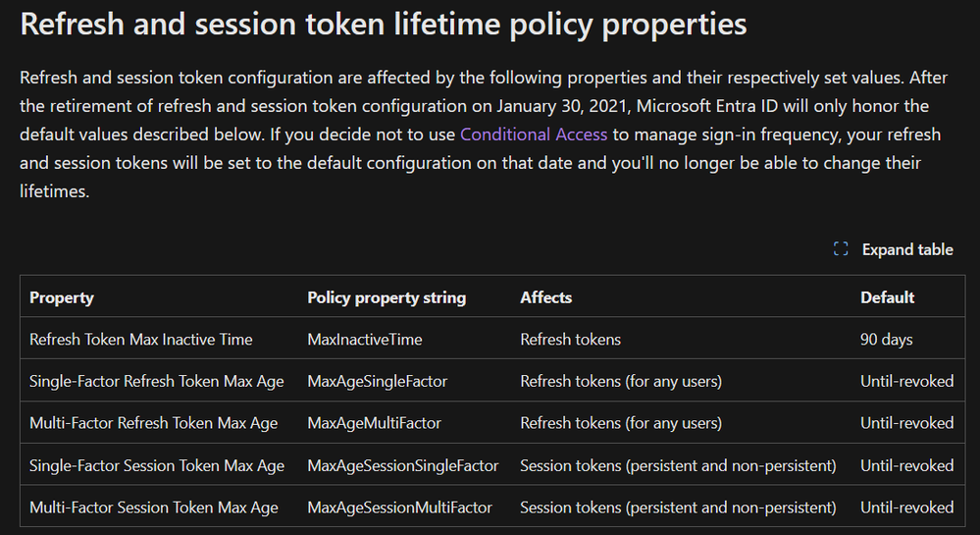Select the Refresh Token Max Inactive Time cell

pyautogui.click(x=141, y=340)
